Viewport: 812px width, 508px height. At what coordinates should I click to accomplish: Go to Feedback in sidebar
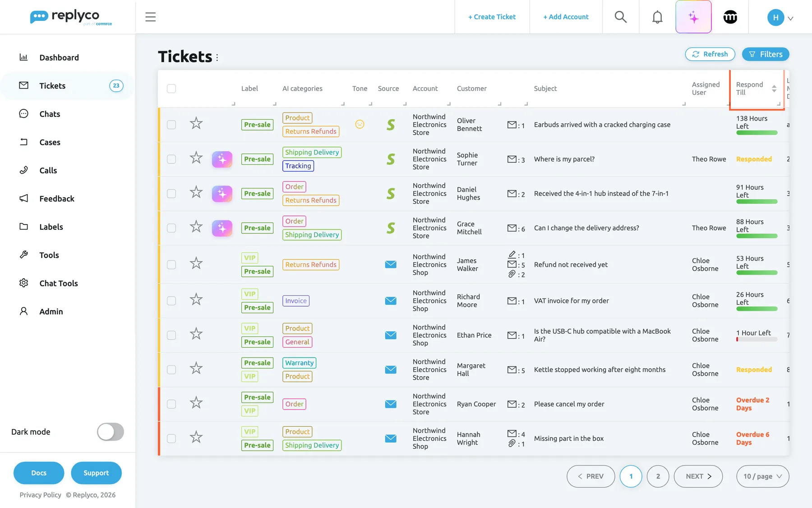pos(57,199)
